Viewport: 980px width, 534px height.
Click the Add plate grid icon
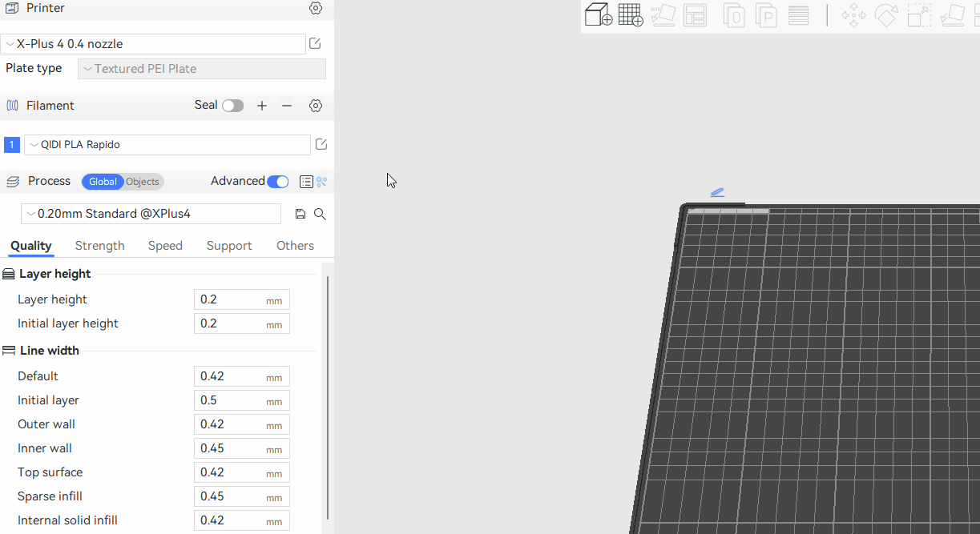631,15
